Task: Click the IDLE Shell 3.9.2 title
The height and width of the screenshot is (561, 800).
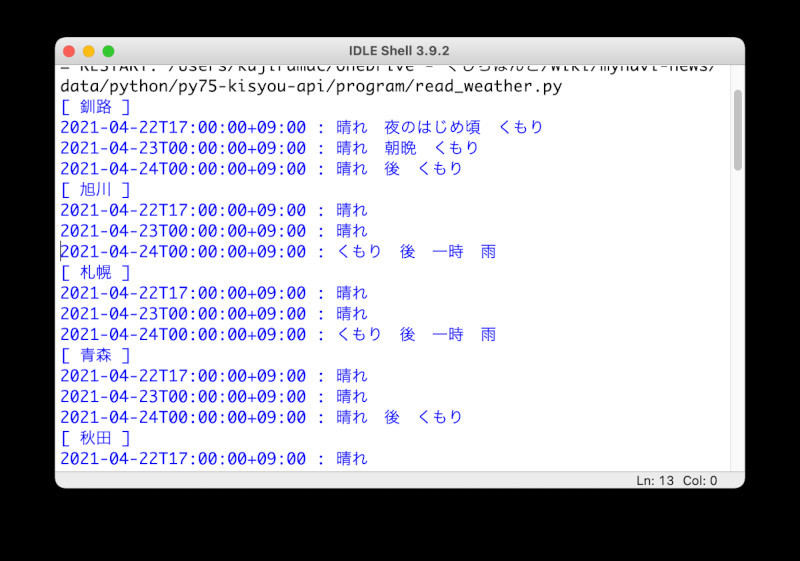Action: (399, 51)
